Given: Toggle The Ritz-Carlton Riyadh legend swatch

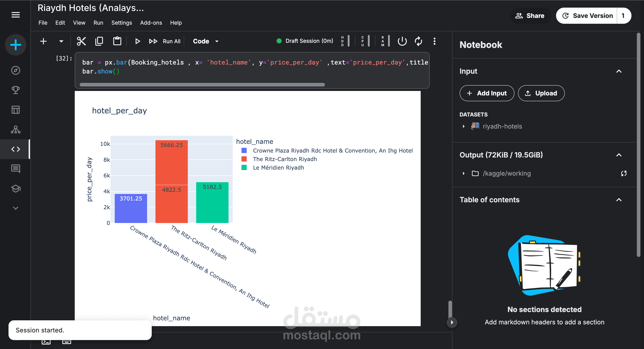Looking at the screenshot, I should pos(244,159).
